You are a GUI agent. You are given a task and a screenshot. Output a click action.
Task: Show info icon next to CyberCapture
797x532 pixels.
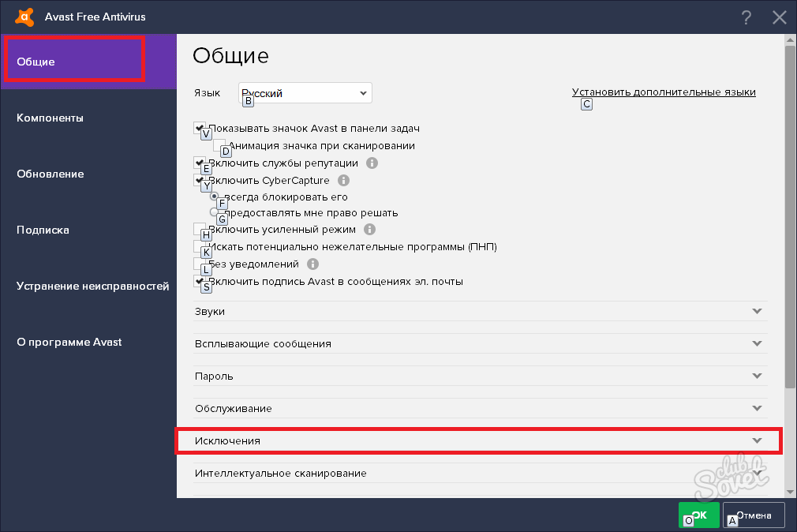coord(343,181)
